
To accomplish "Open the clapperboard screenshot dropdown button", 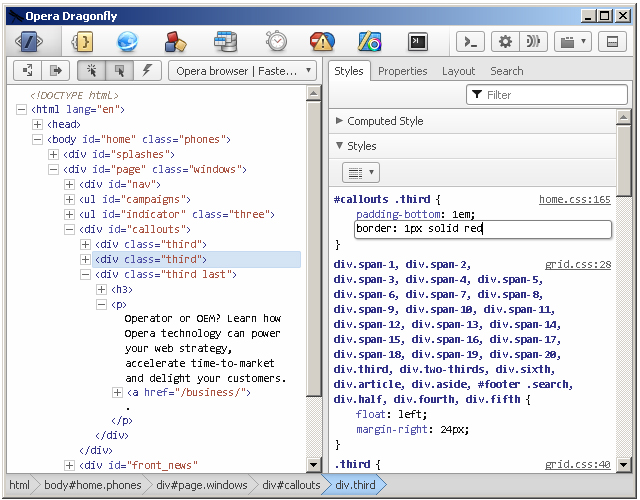I will tap(573, 41).
